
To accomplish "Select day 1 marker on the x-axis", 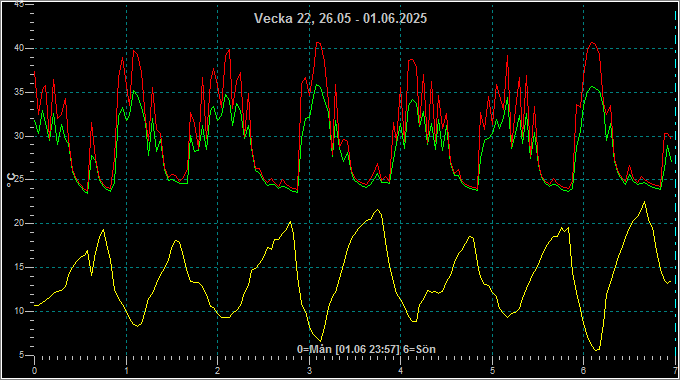I will (127, 371).
